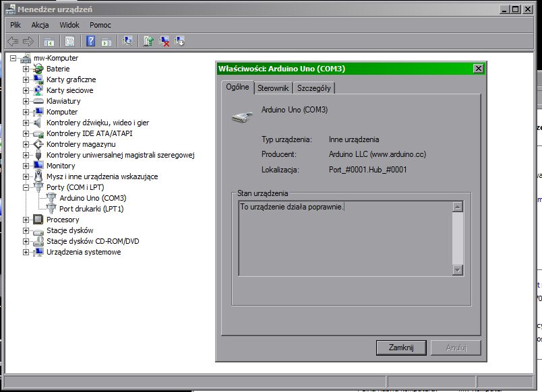
Task: Click the scan for hardware changes icon
Action: [x=127, y=41]
